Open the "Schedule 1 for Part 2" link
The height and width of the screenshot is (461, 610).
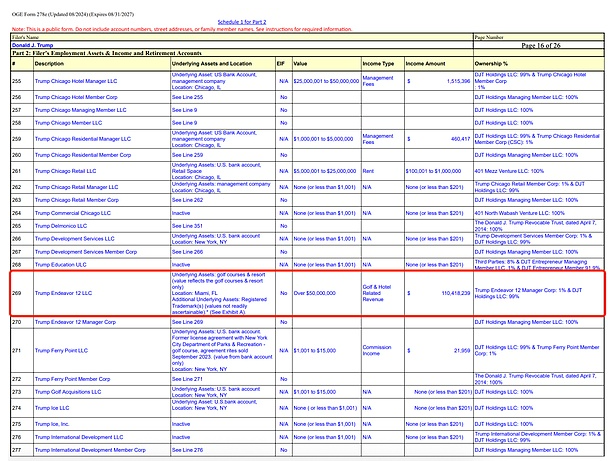[x=242, y=22]
